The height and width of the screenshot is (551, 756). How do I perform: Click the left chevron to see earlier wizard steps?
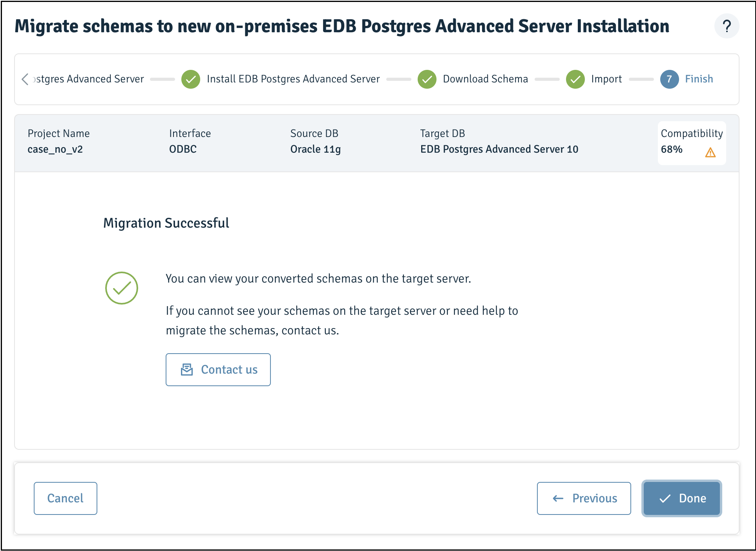coord(25,79)
